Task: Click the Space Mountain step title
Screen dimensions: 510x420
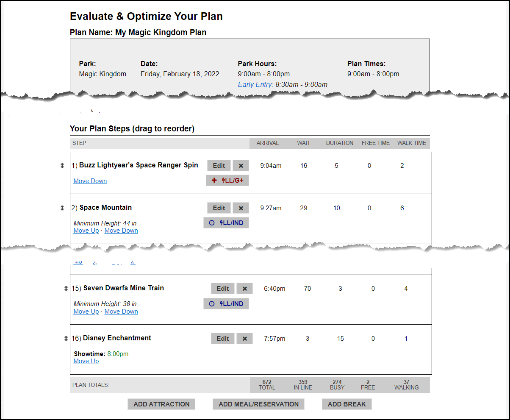Action: click(x=105, y=208)
